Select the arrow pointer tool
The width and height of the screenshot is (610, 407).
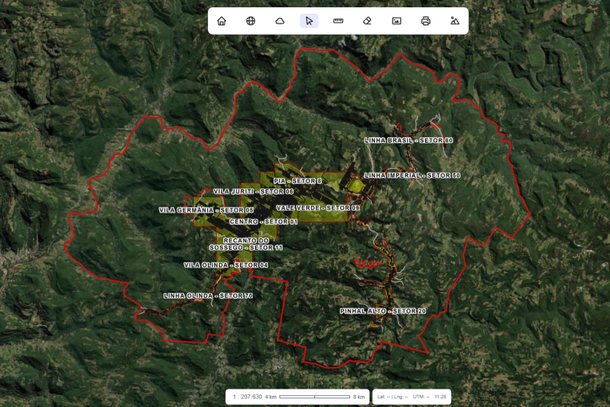pos(309,21)
